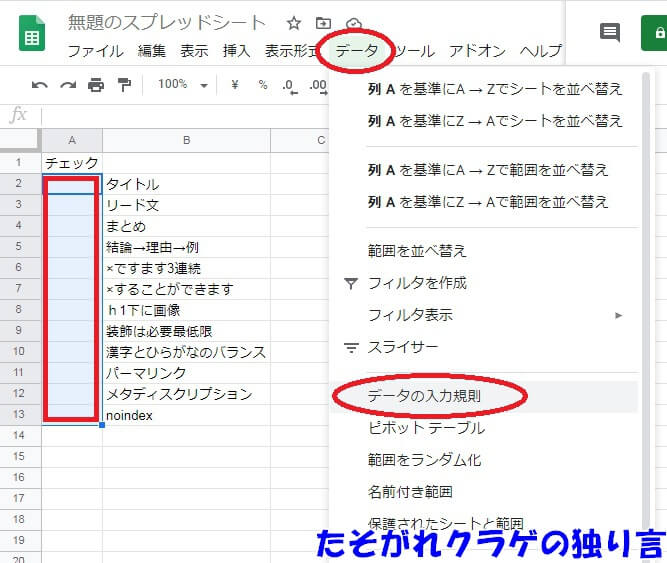Select row 14 header
The image size is (667, 563).
[x=20, y=435]
